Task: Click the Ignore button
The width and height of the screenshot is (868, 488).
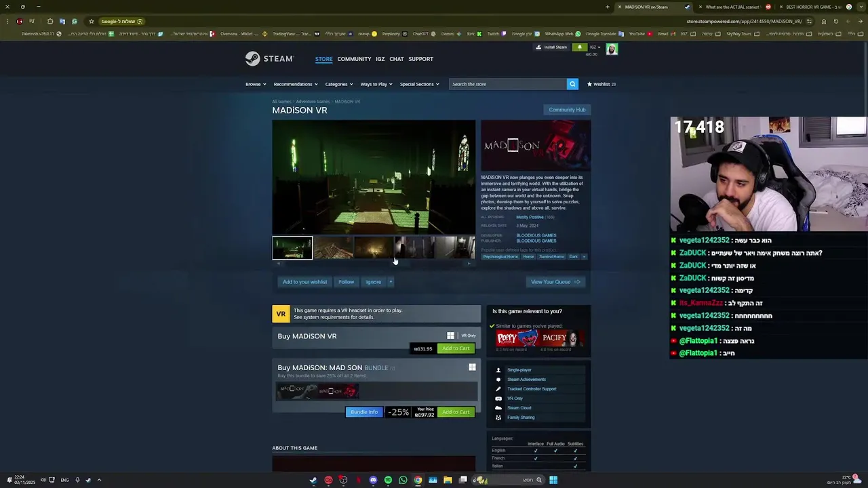Action: (373, 282)
